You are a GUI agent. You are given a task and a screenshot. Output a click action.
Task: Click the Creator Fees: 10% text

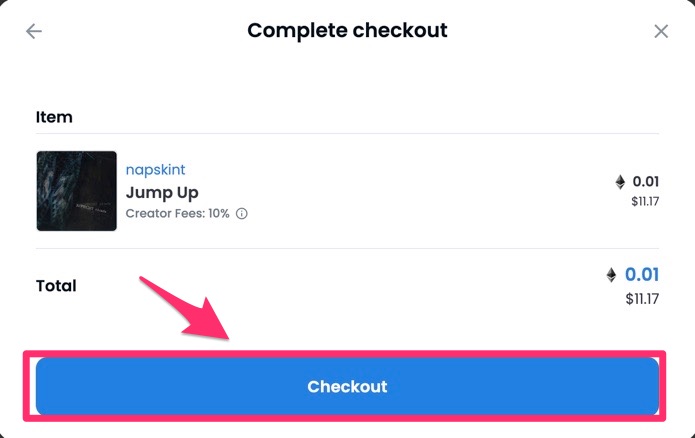coord(177,214)
